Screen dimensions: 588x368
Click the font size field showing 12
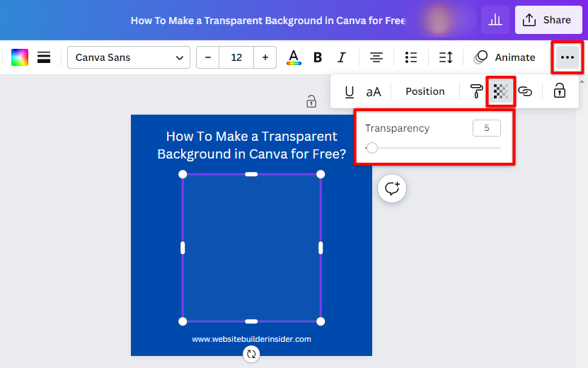click(x=236, y=57)
